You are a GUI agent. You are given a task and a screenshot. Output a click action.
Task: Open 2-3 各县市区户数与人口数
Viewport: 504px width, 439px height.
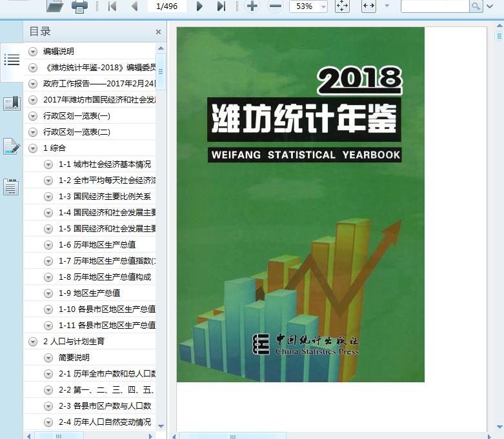105,406
